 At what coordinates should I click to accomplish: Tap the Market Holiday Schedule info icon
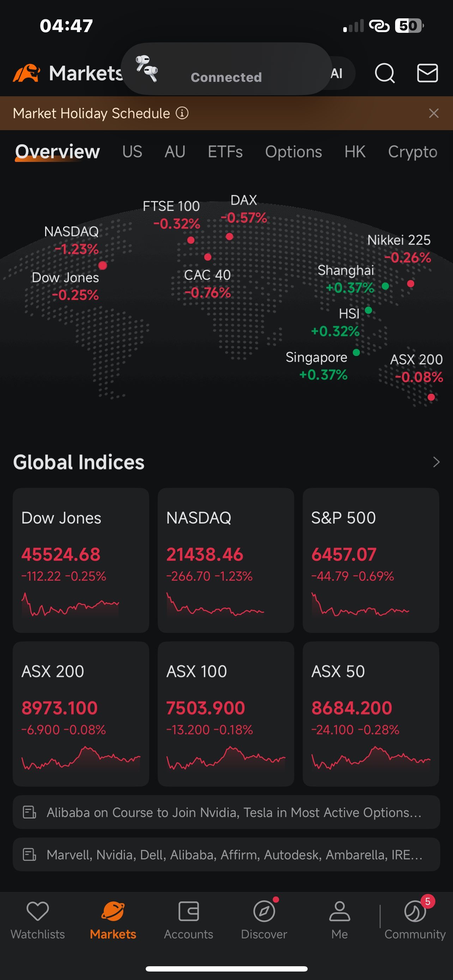(x=182, y=113)
